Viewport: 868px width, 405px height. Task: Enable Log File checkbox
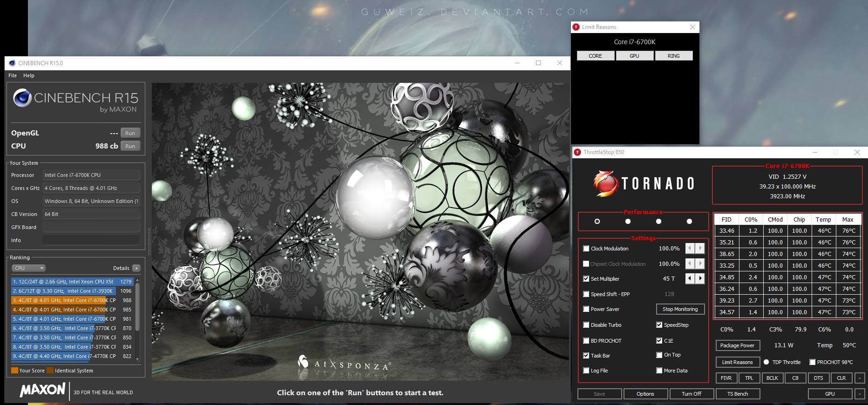tap(586, 371)
